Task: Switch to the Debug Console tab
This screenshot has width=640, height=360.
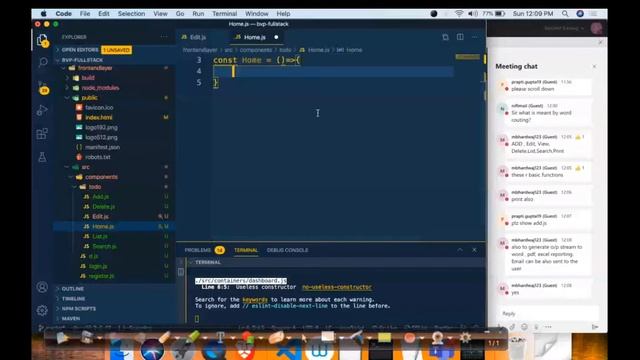Action: point(287,250)
